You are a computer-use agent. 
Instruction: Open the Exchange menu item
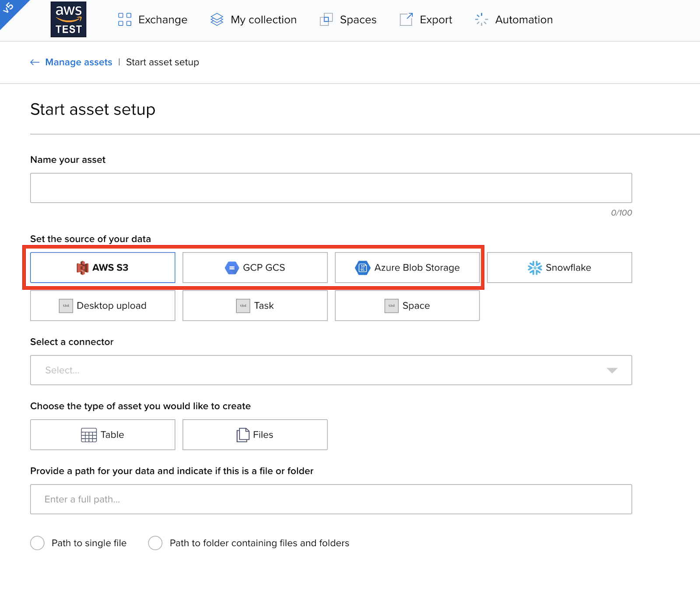(153, 19)
